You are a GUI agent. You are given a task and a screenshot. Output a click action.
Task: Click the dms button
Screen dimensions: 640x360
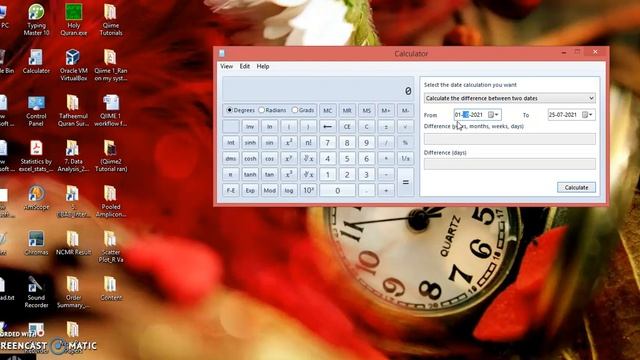[x=231, y=158]
